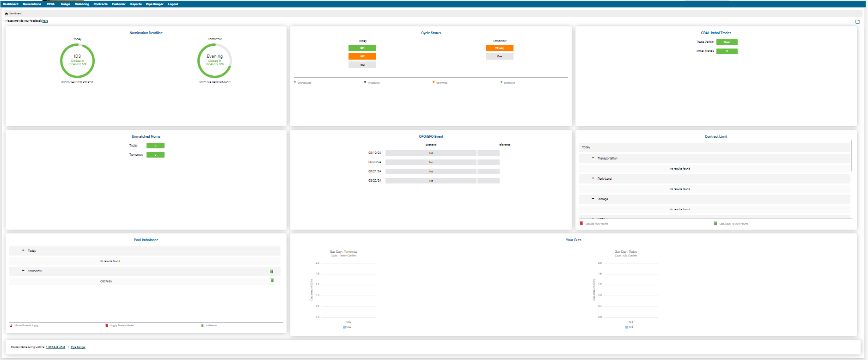The image size is (868, 360).
Task: Collapse the Park/Lend section
Action: pos(593,178)
